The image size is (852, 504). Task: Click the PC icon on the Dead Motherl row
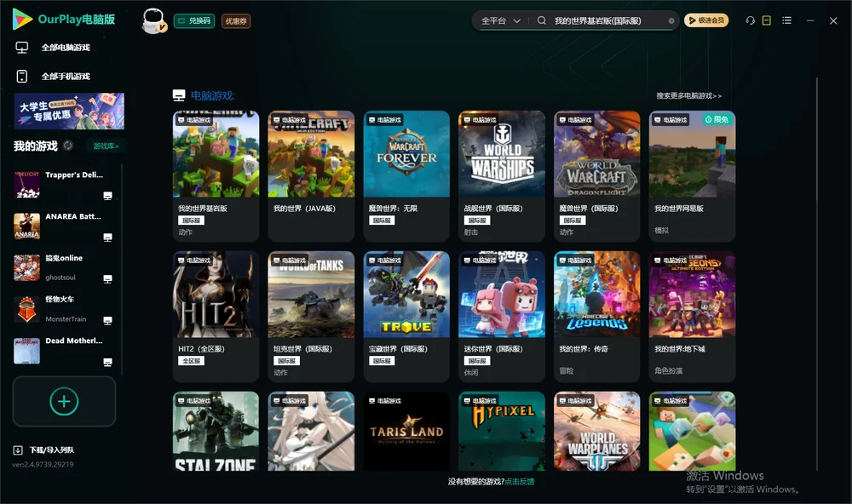[107, 363]
